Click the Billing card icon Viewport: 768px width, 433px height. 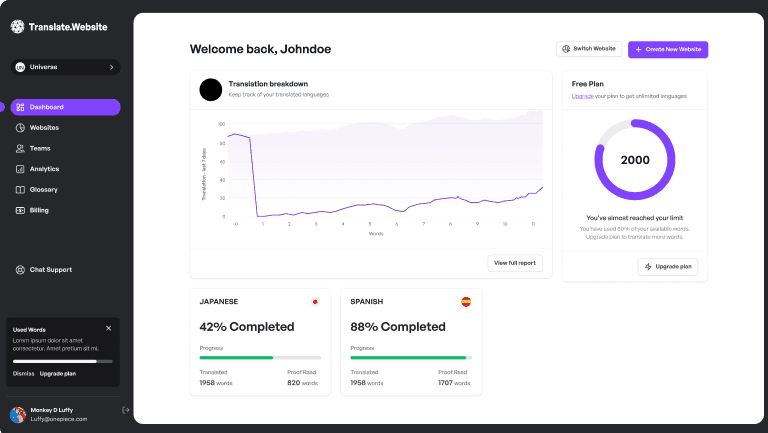point(20,210)
